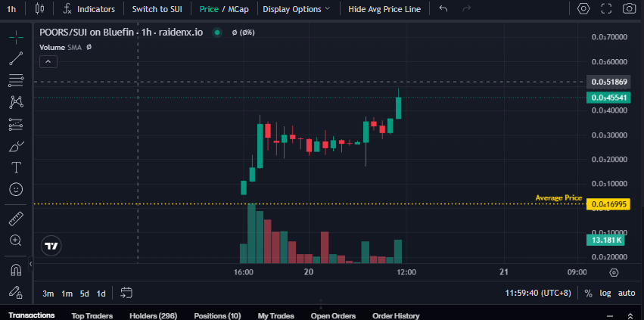Select the crosshair cursor tool
This screenshot has height=320, width=644.
click(16, 37)
